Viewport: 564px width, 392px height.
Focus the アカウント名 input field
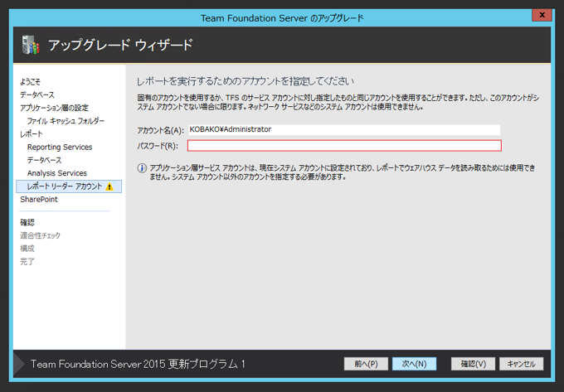(344, 130)
